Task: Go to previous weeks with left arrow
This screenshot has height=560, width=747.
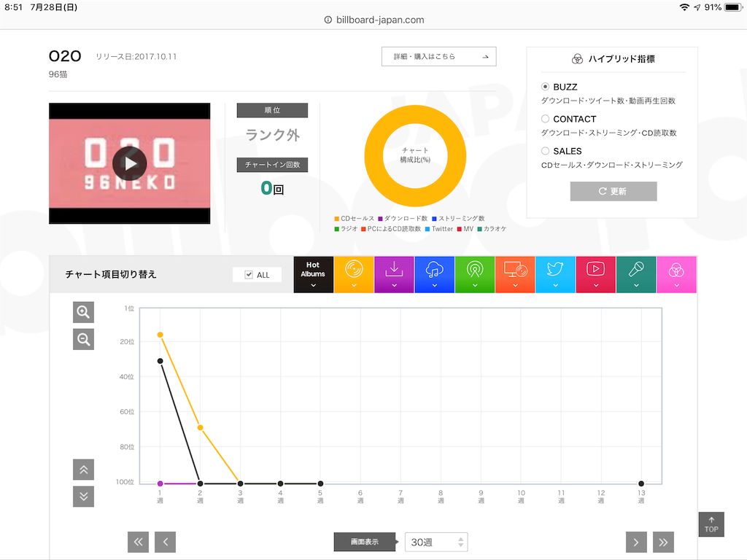Action: [x=166, y=542]
